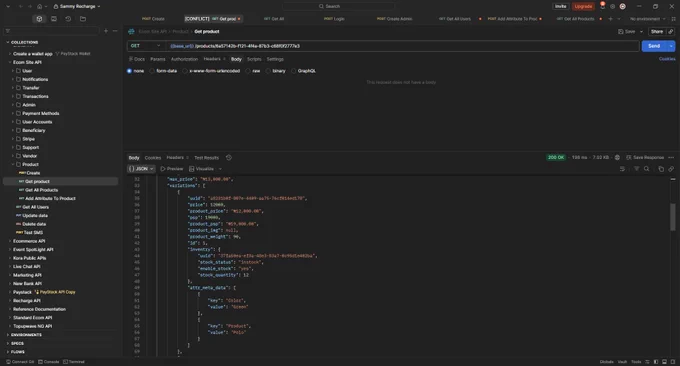Open the notifications bell icon
The image size is (680, 366).
point(602,6)
